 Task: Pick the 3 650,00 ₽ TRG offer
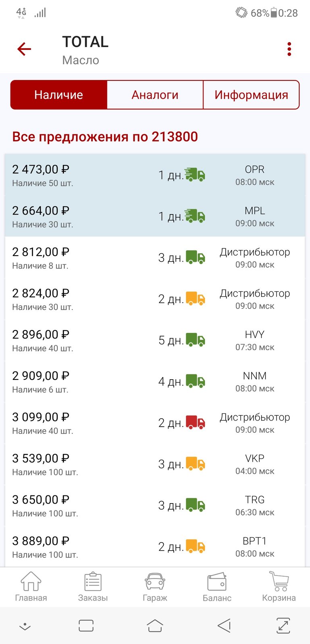(155, 506)
